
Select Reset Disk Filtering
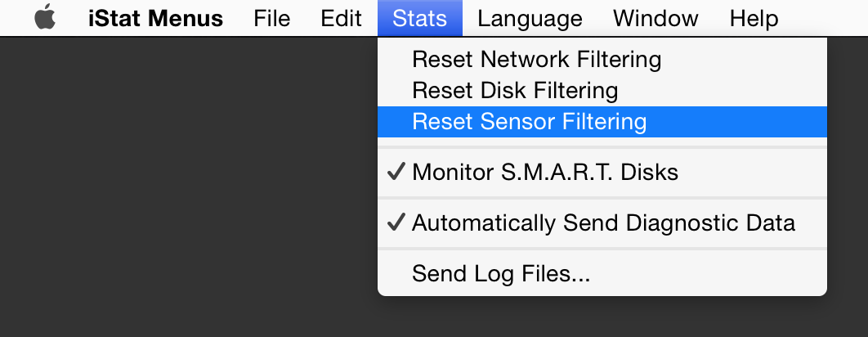(515, 90)
